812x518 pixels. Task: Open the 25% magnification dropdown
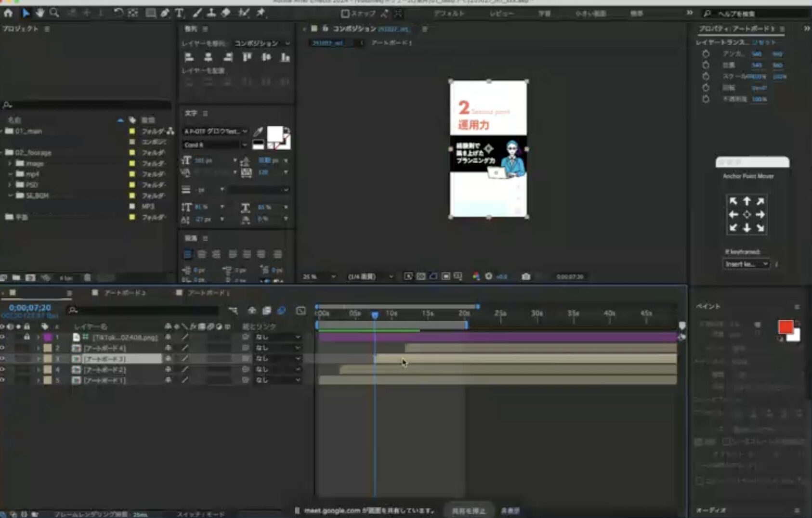coord(319,277)
